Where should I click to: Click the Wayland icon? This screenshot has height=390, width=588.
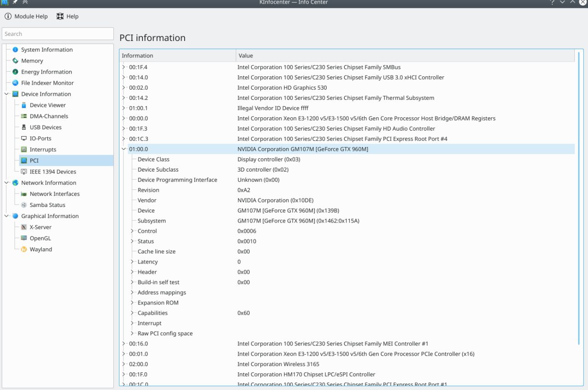[x=24, y=249]
